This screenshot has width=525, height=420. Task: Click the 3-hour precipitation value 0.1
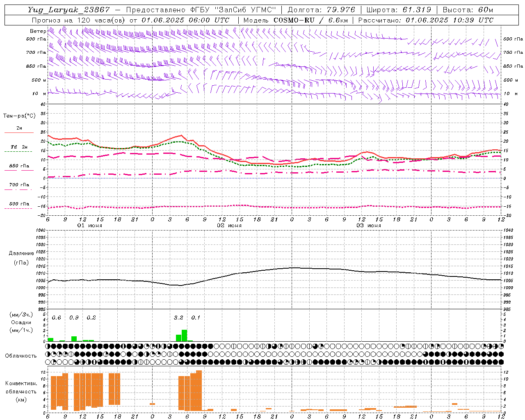(x=196, y=318)
